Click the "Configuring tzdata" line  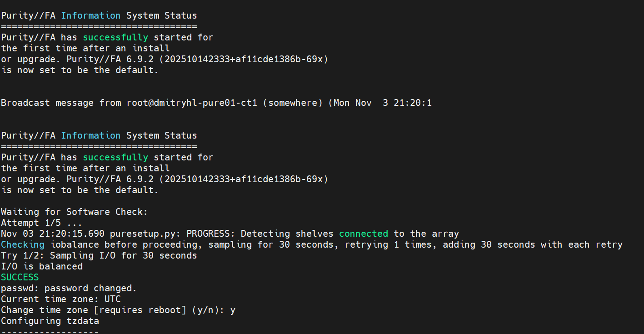pyautogui.click(x=50, y=321)
